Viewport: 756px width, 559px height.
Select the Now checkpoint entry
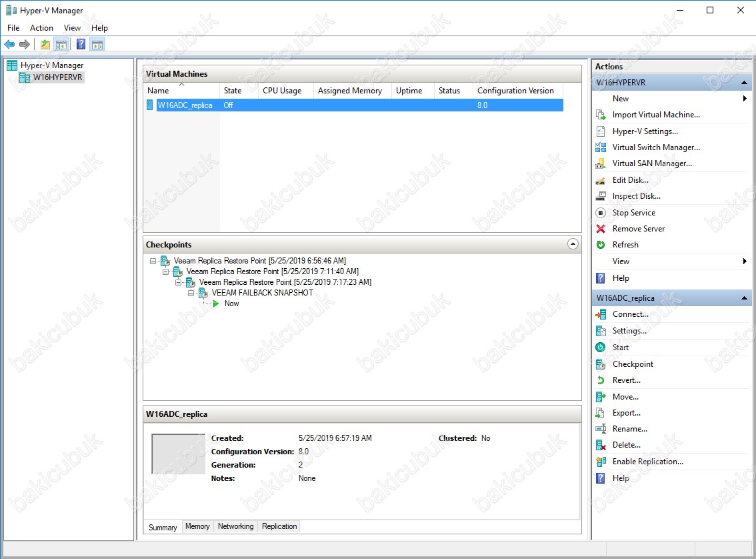coord(231,304)
